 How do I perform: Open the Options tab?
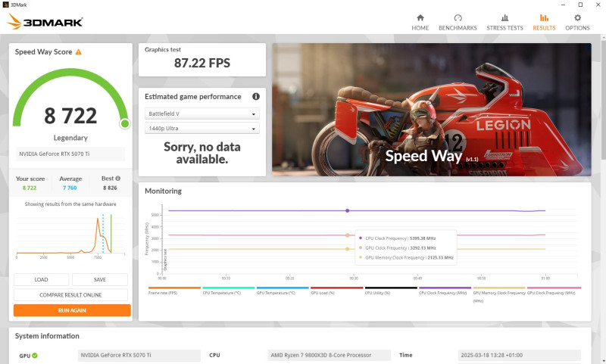coord(577,23)
